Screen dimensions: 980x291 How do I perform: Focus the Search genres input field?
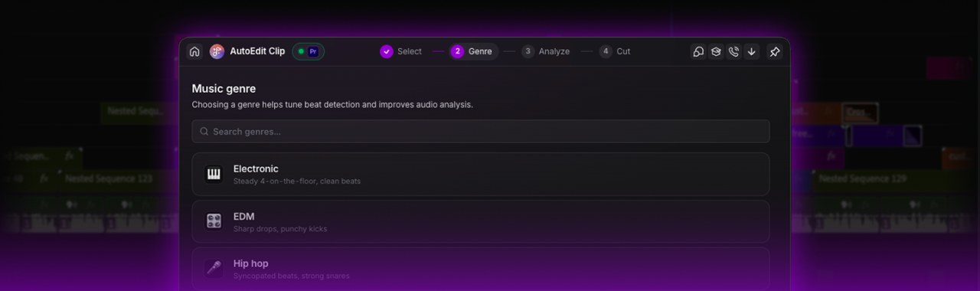[x=481, y=131]
